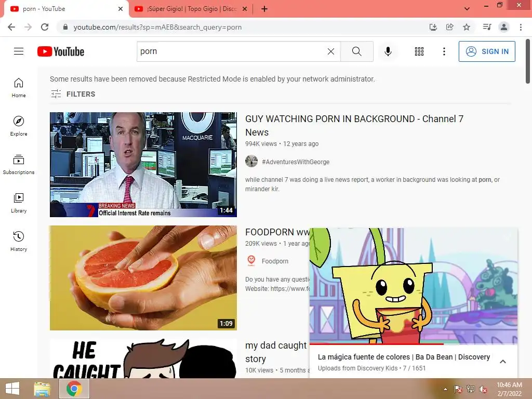The width and height of the screenshot is (532, 399).
Task: Click the Ba Da Bean miniplayer video
Action: click(414, 286)
